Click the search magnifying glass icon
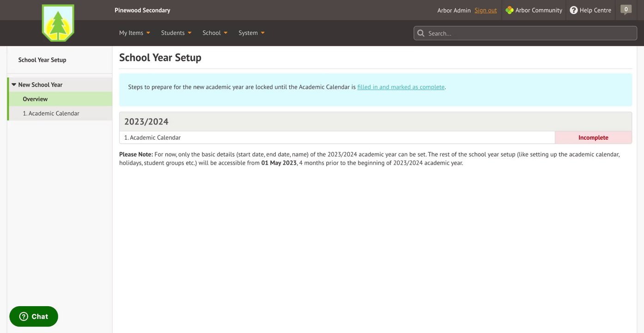Viewport: 644px width, 333px height. [x=421, y=33]
